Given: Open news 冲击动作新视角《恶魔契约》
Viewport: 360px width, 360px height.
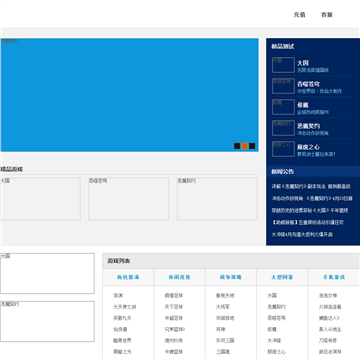Looking at the screenshot, I should [312, 198].
